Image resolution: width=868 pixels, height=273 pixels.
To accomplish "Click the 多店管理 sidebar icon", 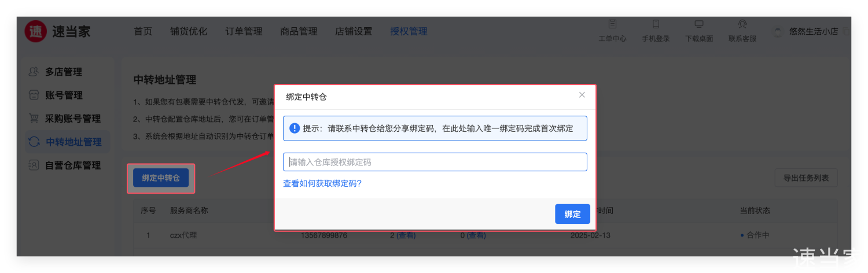I will (34, 72).
